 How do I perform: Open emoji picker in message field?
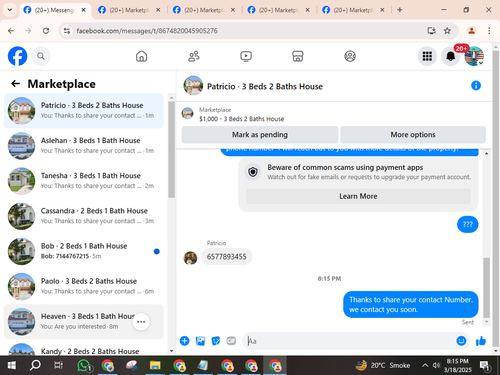tap(461, 341)
